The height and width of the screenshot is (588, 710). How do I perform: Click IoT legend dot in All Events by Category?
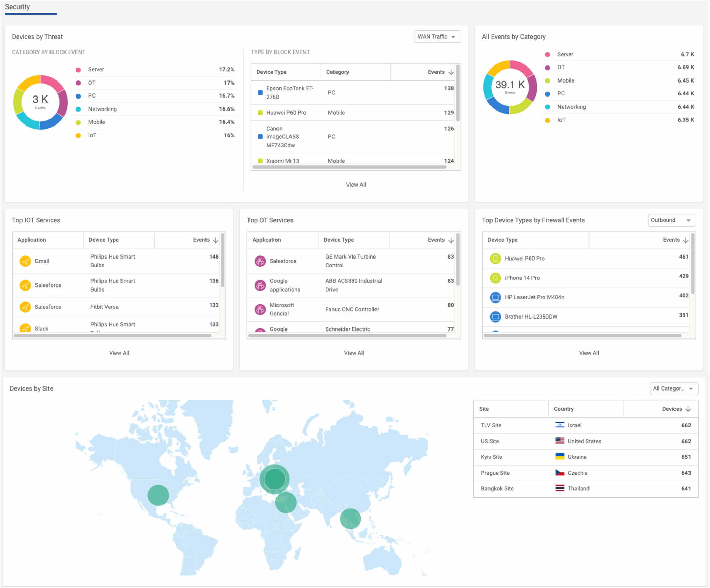point(548,120)
